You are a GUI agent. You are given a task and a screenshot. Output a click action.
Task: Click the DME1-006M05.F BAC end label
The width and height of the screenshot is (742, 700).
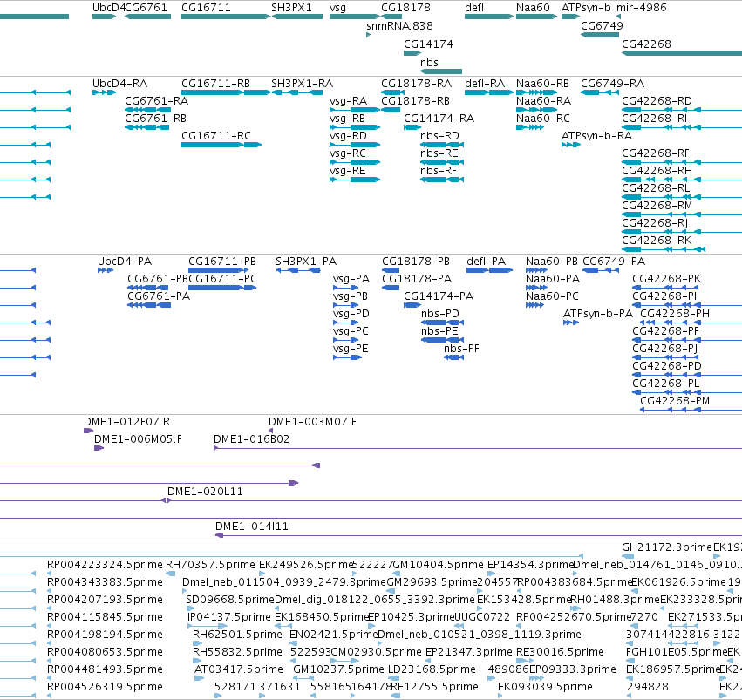coord(138,439)
